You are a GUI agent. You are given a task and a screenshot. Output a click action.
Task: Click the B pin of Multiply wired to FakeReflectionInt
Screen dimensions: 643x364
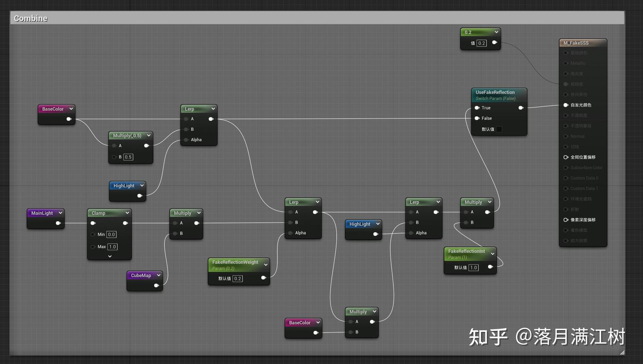click(x=466, y=223)
